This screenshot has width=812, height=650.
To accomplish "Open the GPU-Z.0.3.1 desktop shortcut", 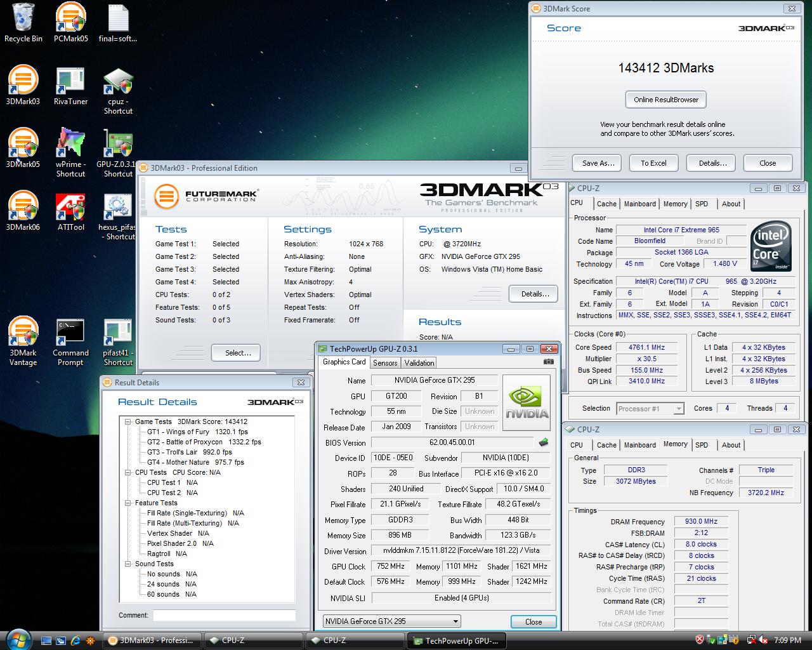I will coord(118,152).
